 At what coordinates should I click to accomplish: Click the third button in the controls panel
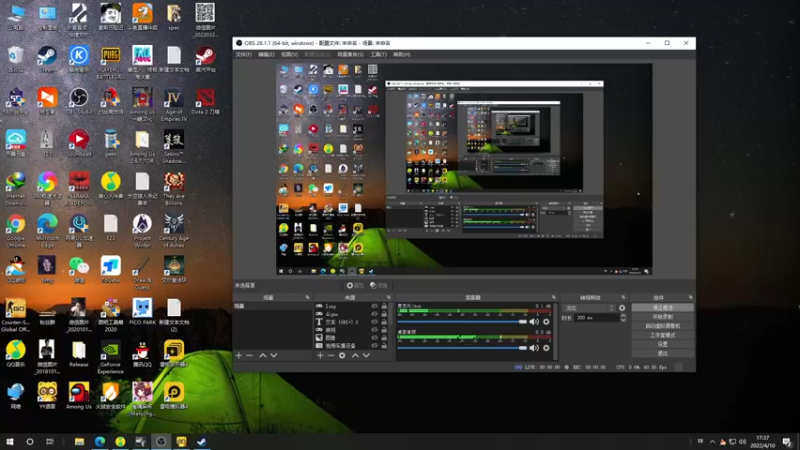tap(662, 326)
